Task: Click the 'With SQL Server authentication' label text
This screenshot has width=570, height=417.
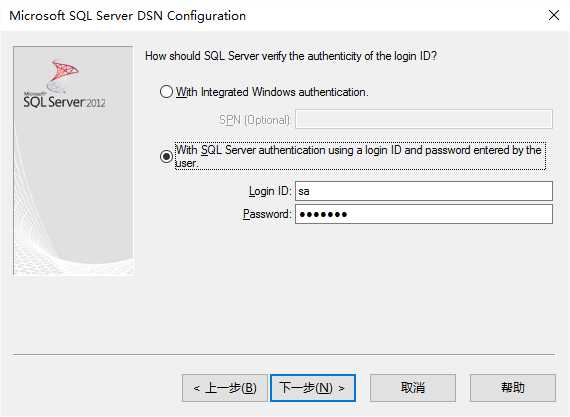Action: [360, 156]
